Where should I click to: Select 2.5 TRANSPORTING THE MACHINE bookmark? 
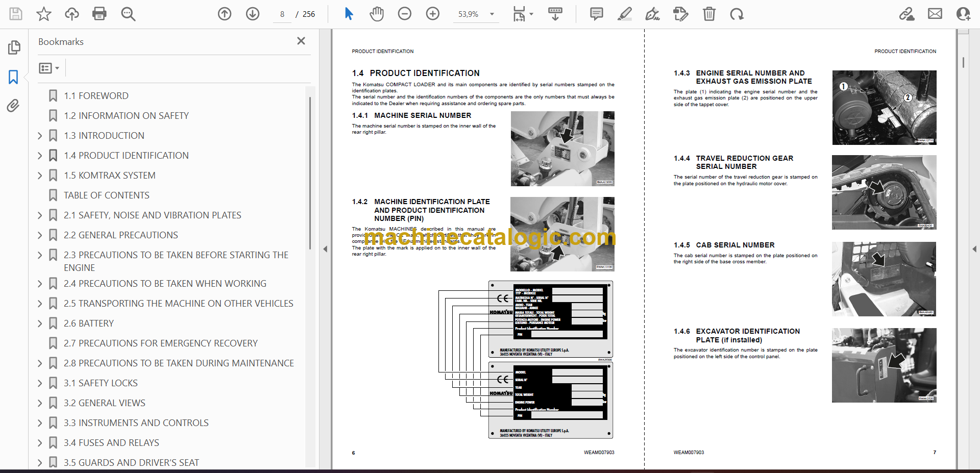coord(179,304)
